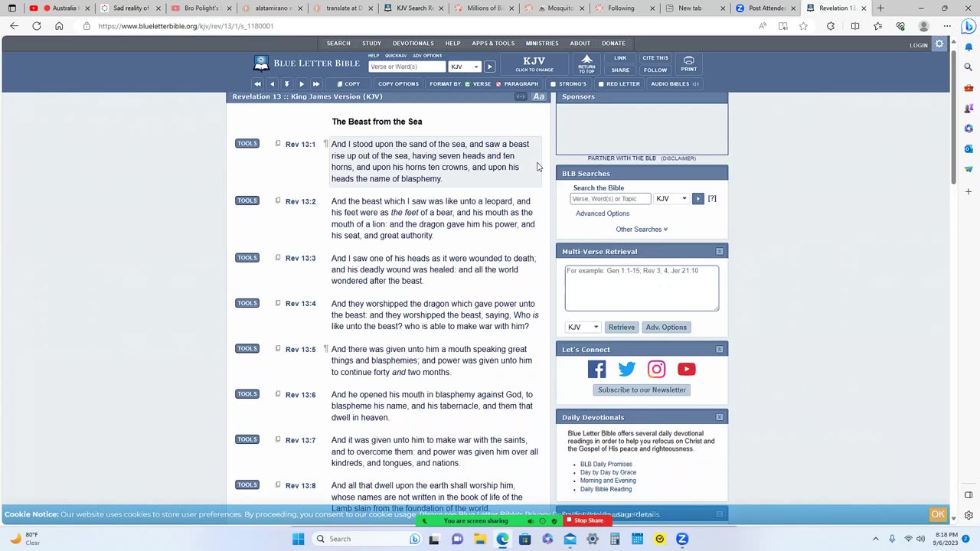Screen dimensions: 980x551
Task: Go to the previous chapter arrow
Action: click(x=272, y=83)
